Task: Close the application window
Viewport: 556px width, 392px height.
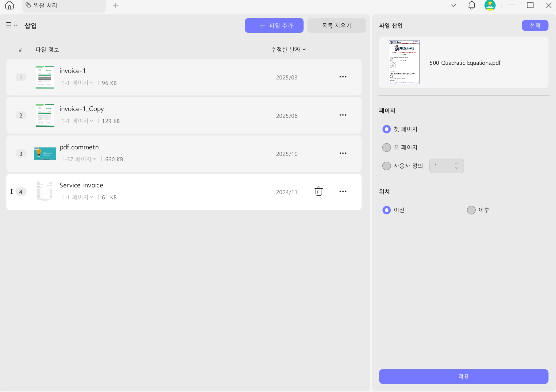Action: (549, 5)
